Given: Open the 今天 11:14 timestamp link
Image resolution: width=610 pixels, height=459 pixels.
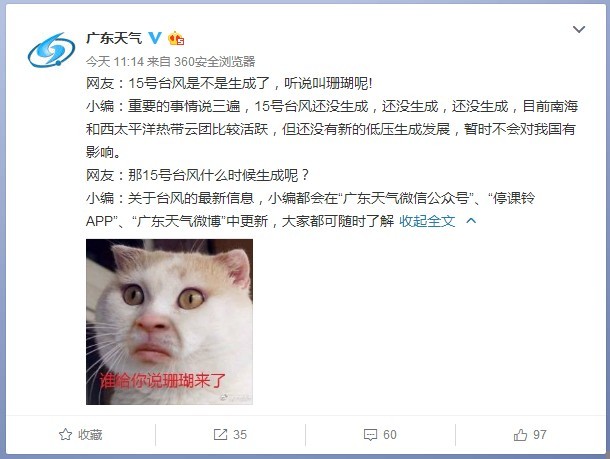Looking at the screenshot, I should tap(115, 61).
